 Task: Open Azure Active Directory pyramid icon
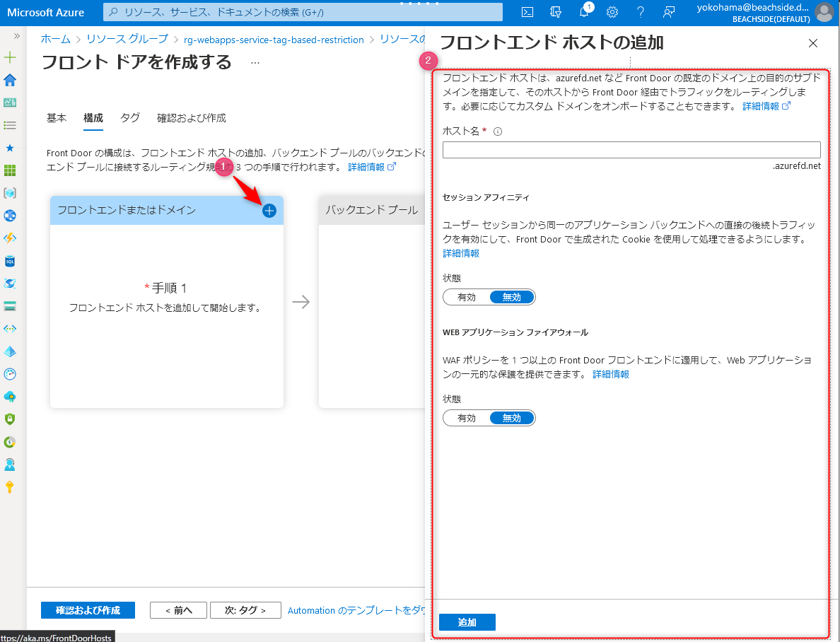(10, 351)
